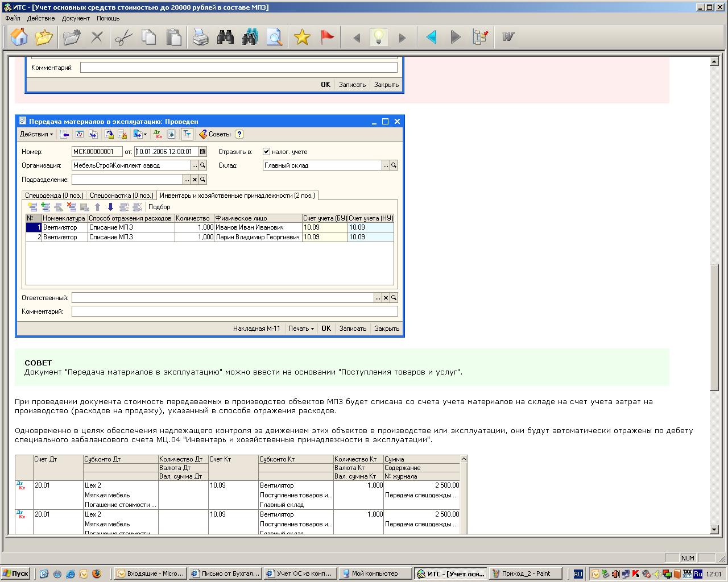
Task: Click the scissors cut icon
Action: point(123,38)
